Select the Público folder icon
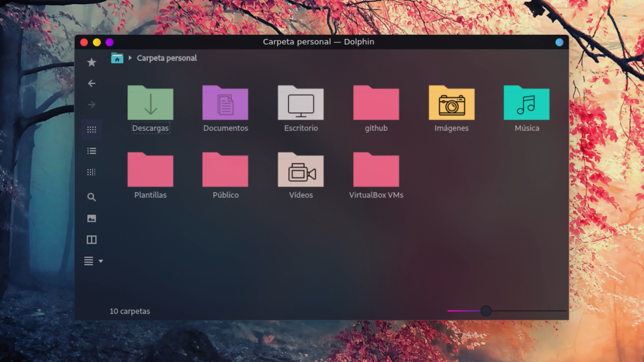 (225, 170)
